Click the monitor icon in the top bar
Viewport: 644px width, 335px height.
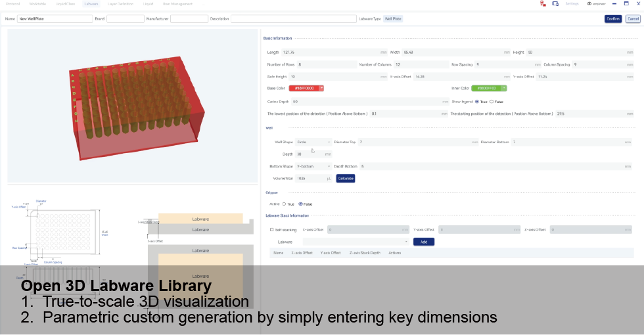[555, 4]
